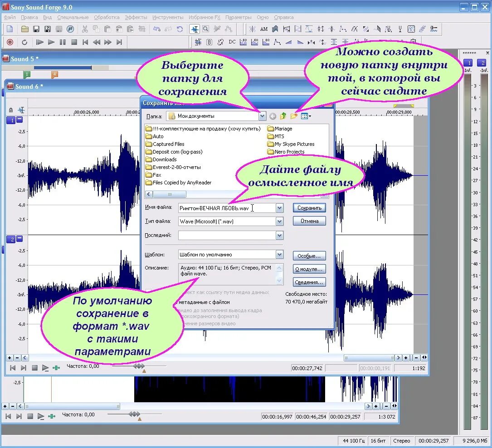Click the Resample process icon

coord(220,42)
